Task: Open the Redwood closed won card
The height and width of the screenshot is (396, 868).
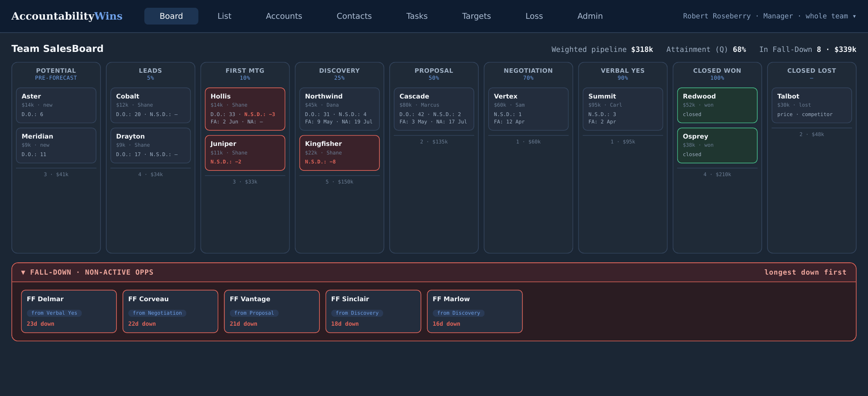Action: point(717,105)
